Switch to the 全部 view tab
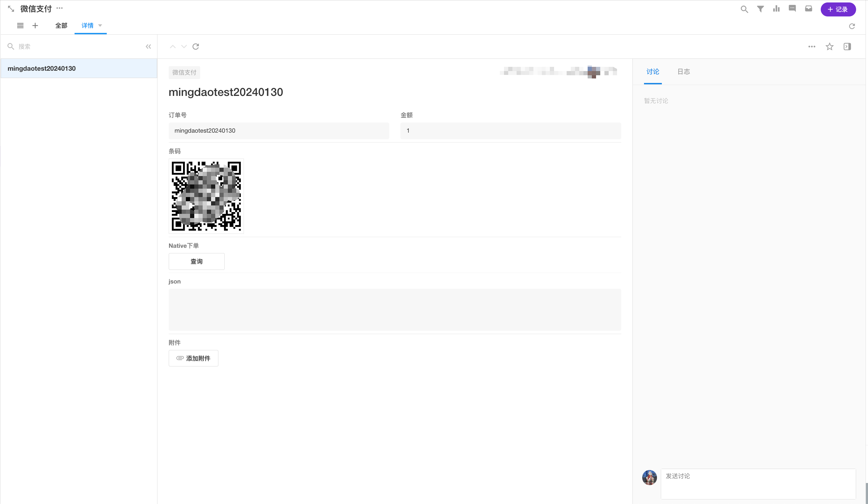868x504 pixels. [61, 26]
